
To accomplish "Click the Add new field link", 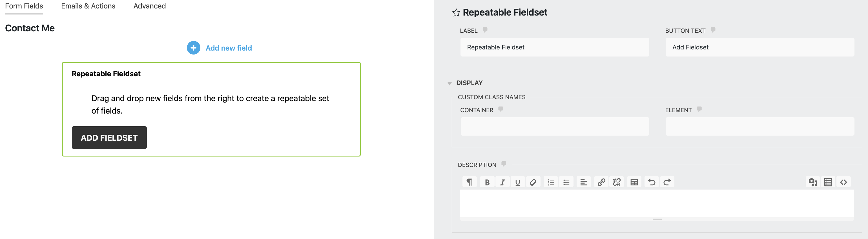I will tap(229, 48).
